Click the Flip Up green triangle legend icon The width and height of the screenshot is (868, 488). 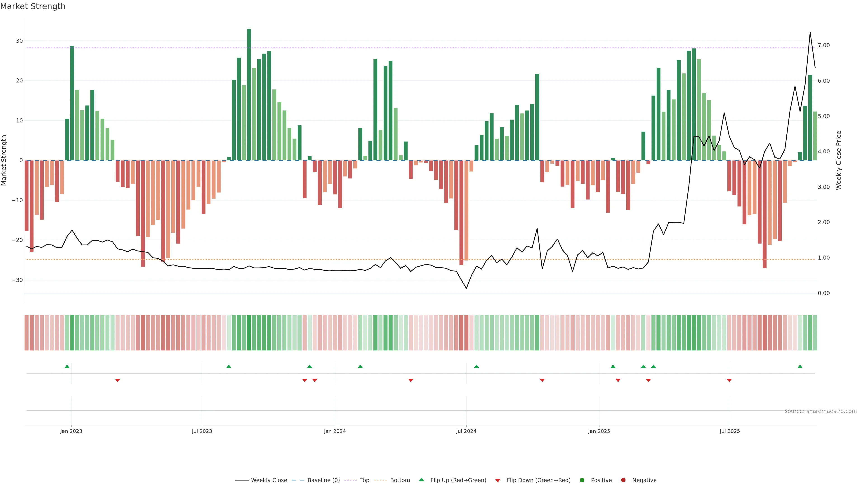pyautogui.click(x=421, y=480)
